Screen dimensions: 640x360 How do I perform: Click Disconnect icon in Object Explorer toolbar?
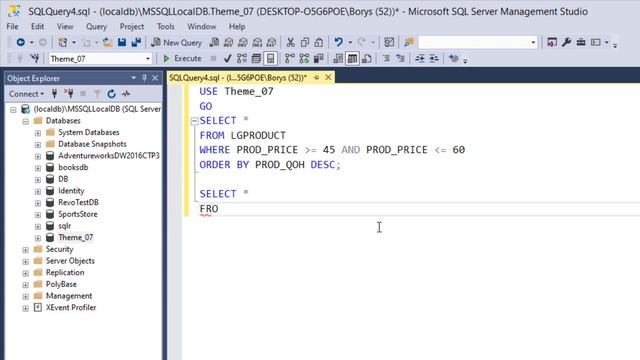click(69, 94)
